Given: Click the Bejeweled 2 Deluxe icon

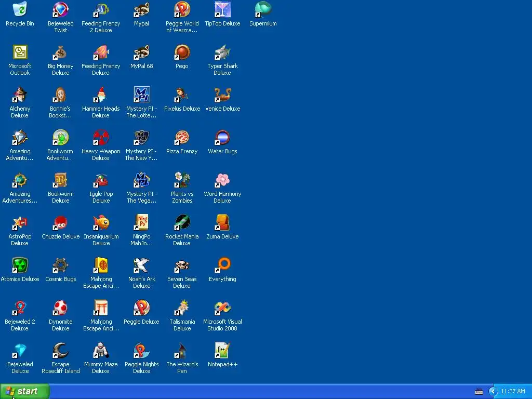Looking at the screenshot, I should (x=20, y=308).
